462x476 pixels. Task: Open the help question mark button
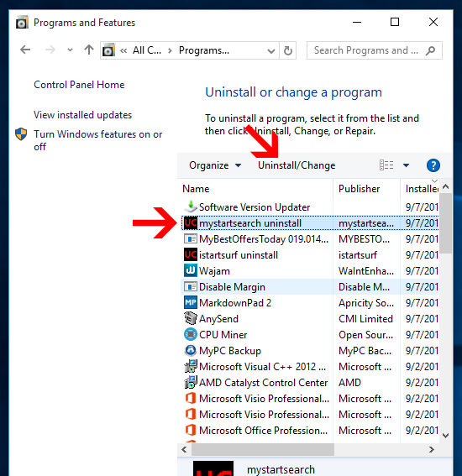pos(433,165)
